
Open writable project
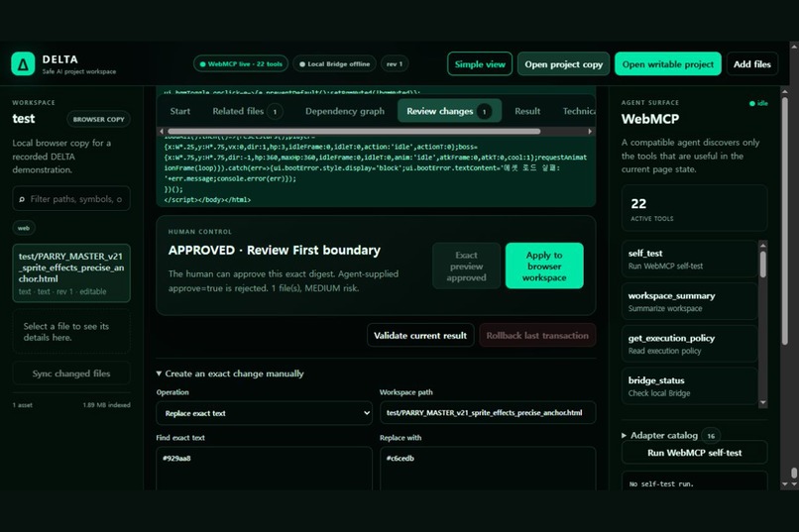point(667,64)
